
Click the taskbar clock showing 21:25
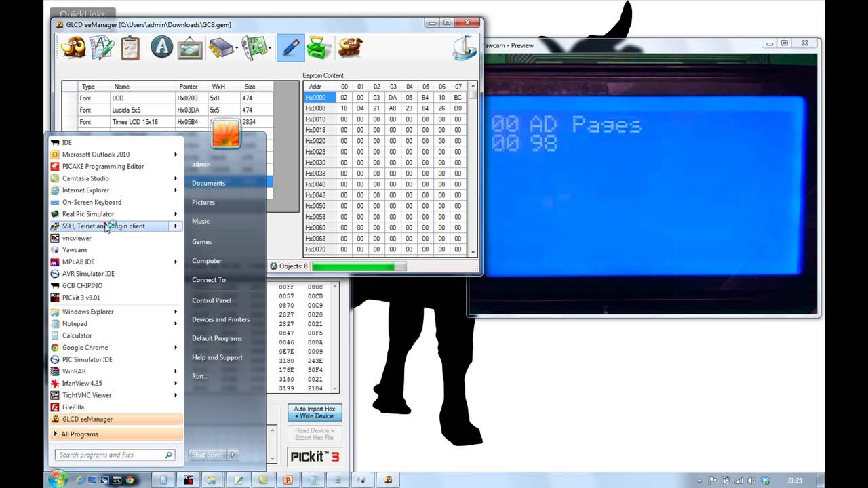(x=795, y=480)
